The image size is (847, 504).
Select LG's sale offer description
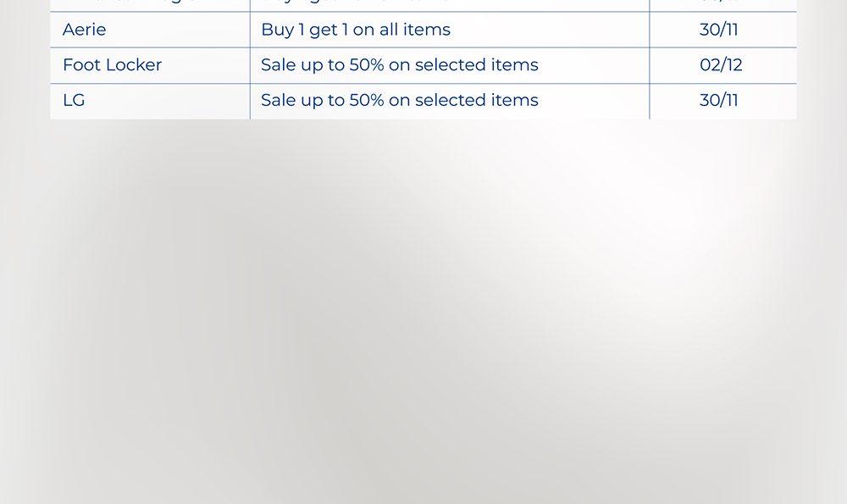(399, 100)
